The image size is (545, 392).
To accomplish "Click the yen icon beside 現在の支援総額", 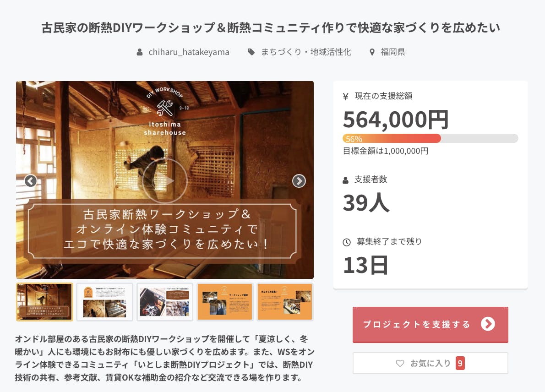I will 345,97.
